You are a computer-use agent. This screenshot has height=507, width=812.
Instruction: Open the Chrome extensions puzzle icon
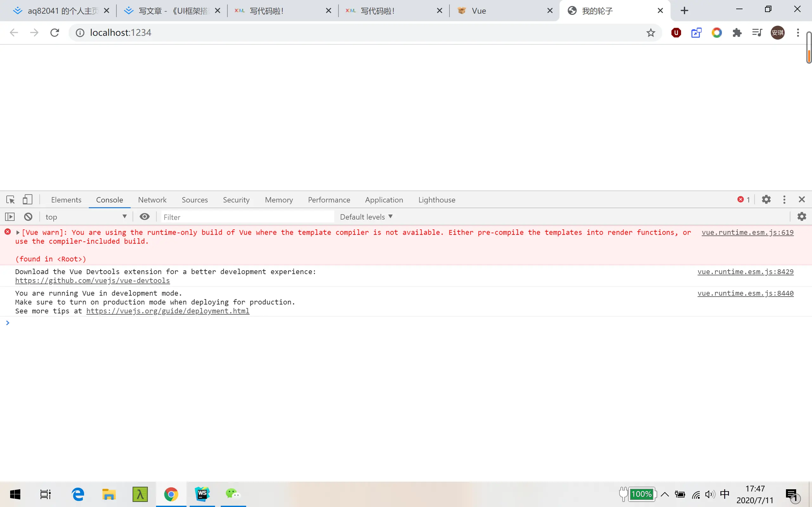(737, 33)
